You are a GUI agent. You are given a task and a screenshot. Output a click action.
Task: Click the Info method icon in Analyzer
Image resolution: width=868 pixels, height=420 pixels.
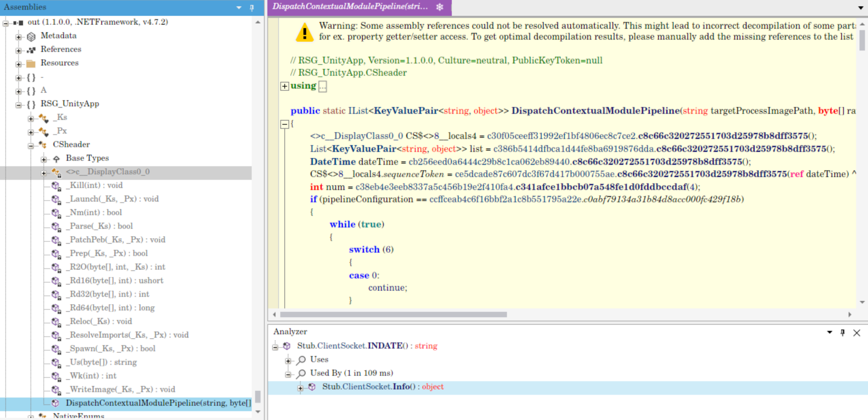pos(312,387)
